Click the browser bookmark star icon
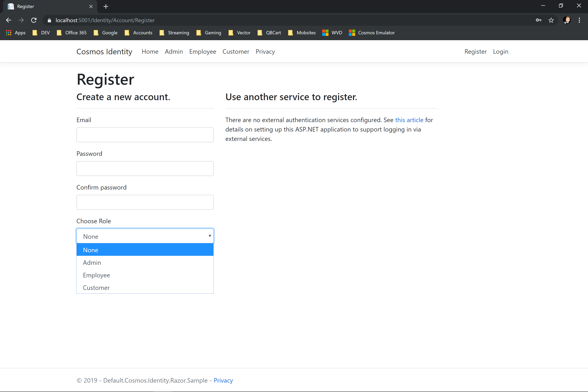The height and width of the screenshot is (392, 588). 551,20
